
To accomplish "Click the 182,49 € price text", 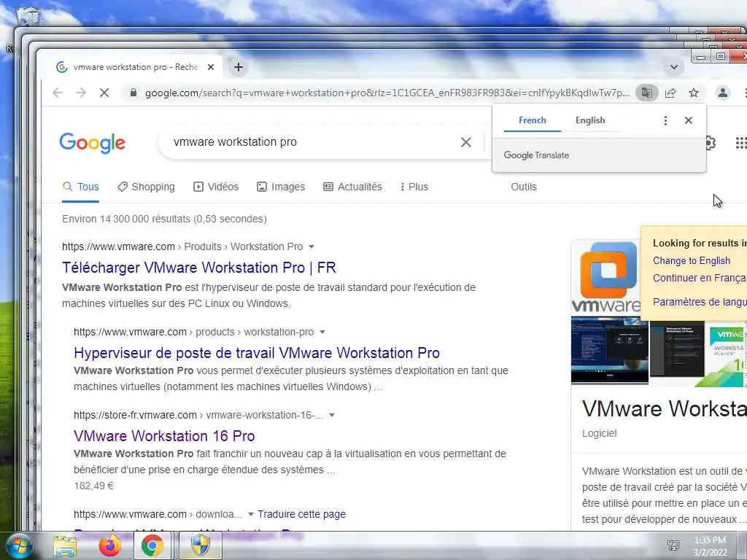I will [94, 486].
